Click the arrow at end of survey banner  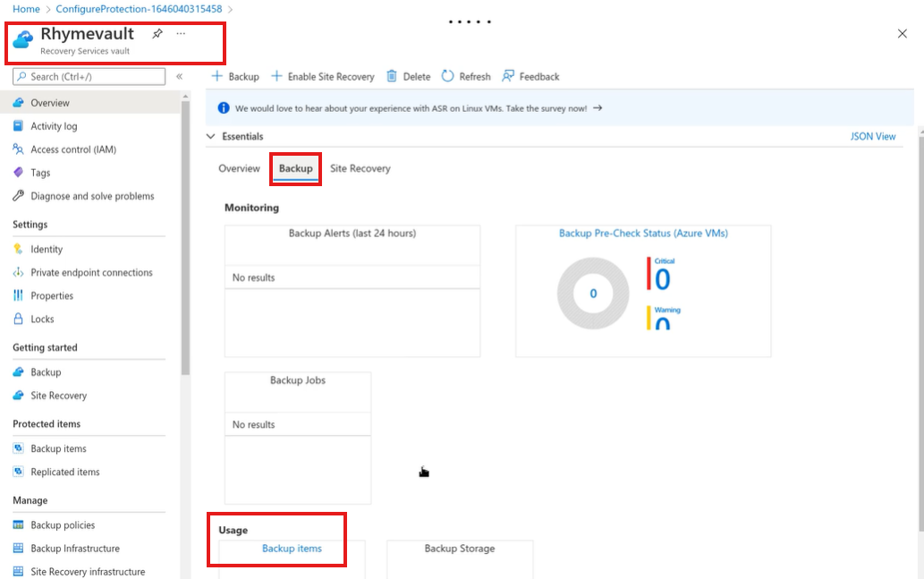598,108
